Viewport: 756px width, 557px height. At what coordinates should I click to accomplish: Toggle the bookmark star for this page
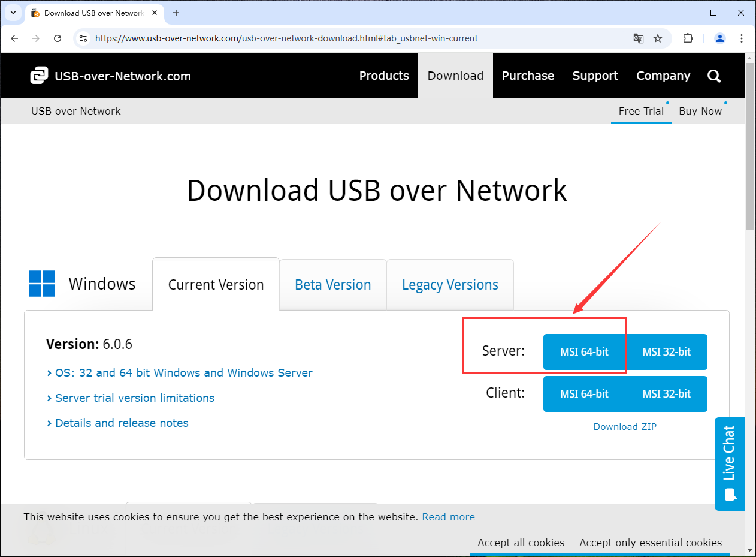pos(658,38)
